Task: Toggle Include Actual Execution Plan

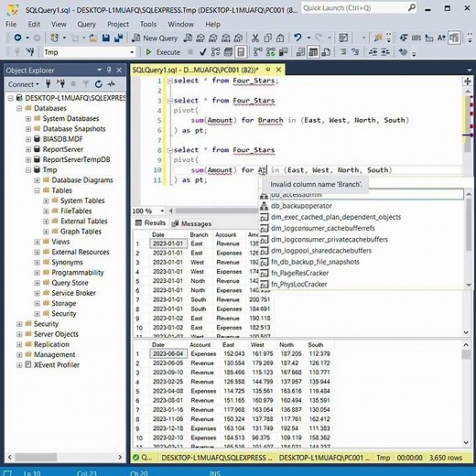Action: [258, 52]
